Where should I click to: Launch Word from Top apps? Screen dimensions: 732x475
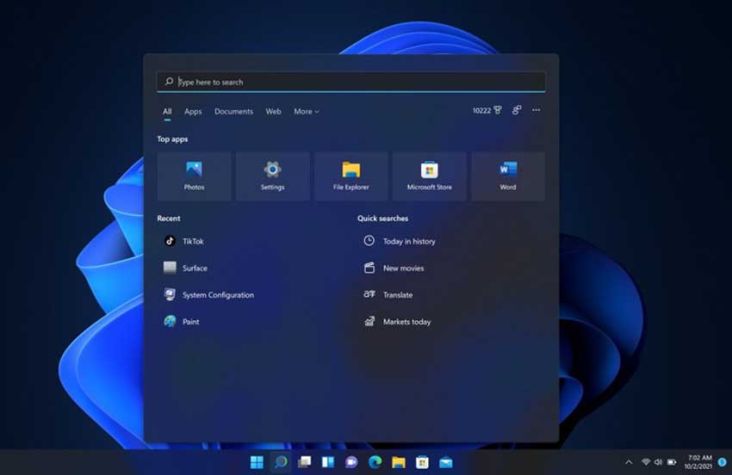tap(508, 176)
